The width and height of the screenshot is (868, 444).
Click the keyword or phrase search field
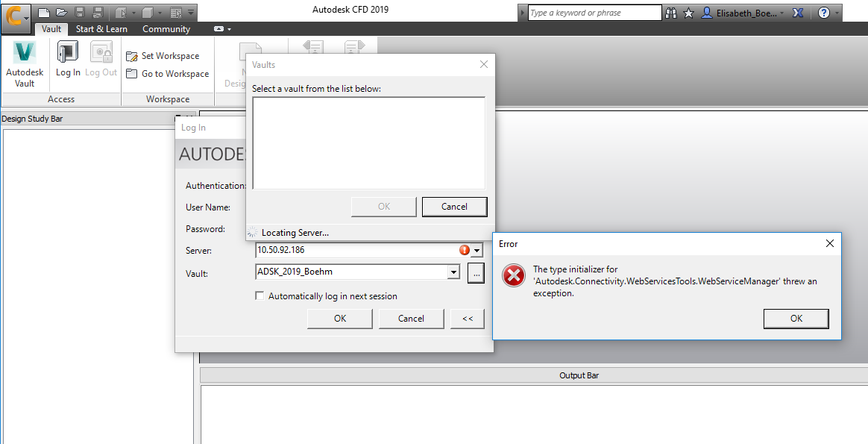pos(594,13)
